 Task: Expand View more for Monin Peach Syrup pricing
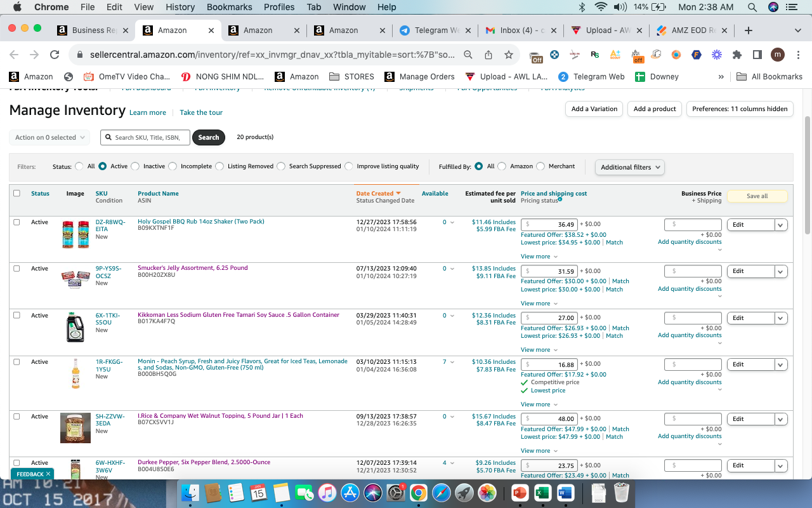pyautogui.click(x=539, y=404)
